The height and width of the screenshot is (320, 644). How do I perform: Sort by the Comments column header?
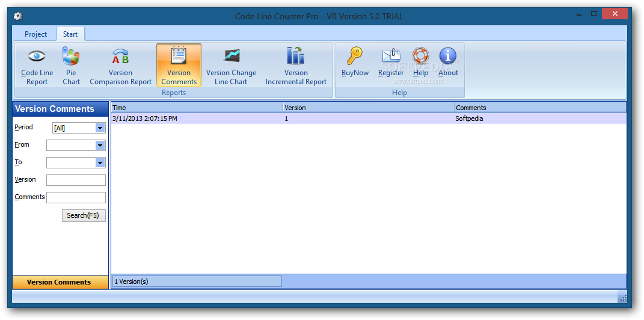540,108
